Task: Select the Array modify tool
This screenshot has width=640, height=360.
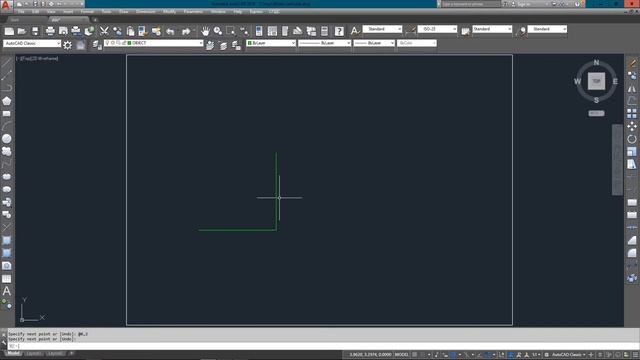Action: 632,113
